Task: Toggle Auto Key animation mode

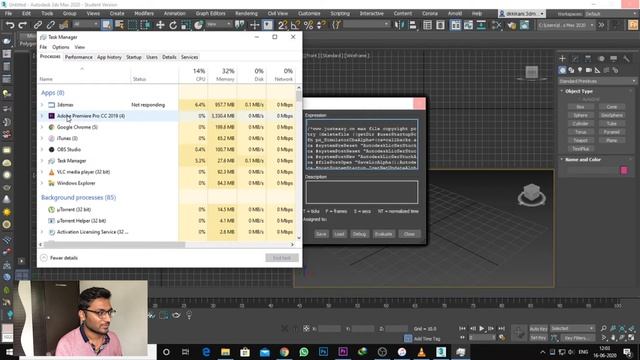Action: tap(538, 329)
